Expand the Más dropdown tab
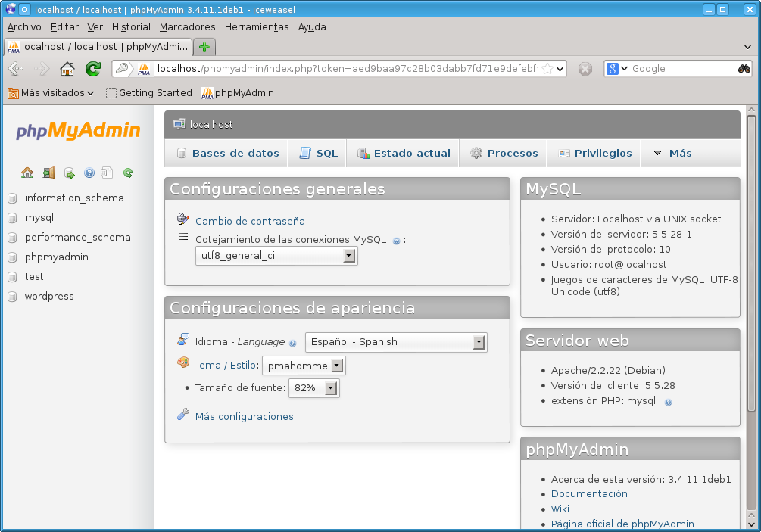761x532 pixels. click(x=672, y=154)
